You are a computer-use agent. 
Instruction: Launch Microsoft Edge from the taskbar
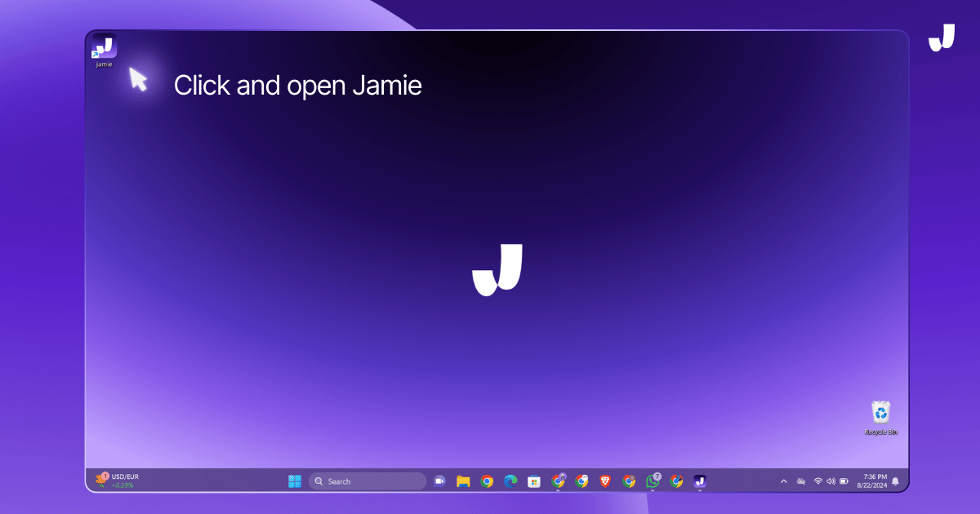tap(510, 481)
